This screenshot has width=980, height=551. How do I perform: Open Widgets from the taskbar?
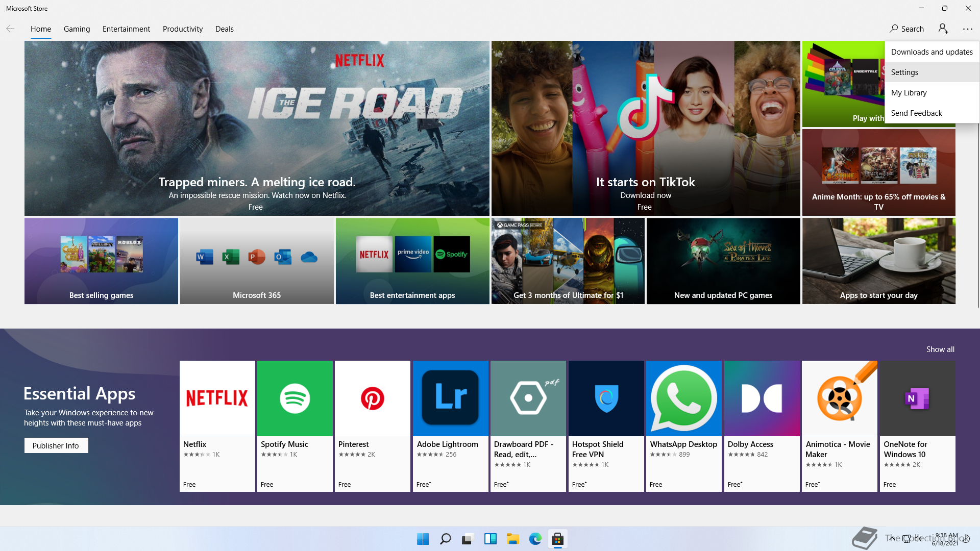(x=490, y=539)
